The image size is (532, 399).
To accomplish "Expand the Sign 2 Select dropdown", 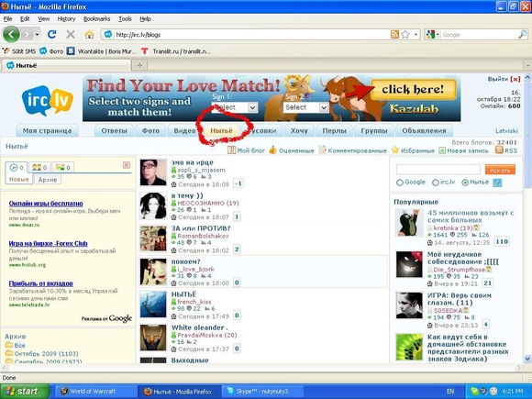I will coord(305,107).
